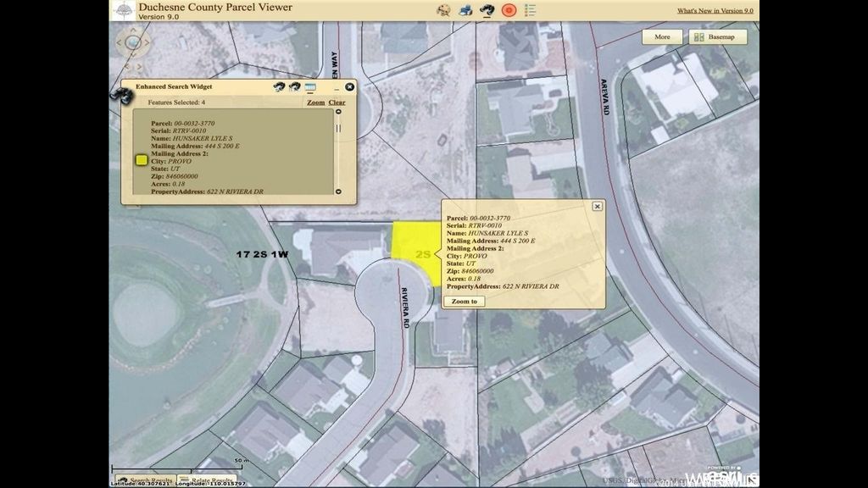Screen dimensions: 868x488
Task: Click Mailing Address 444 S 200 E in popup
Action: (491, 241)
